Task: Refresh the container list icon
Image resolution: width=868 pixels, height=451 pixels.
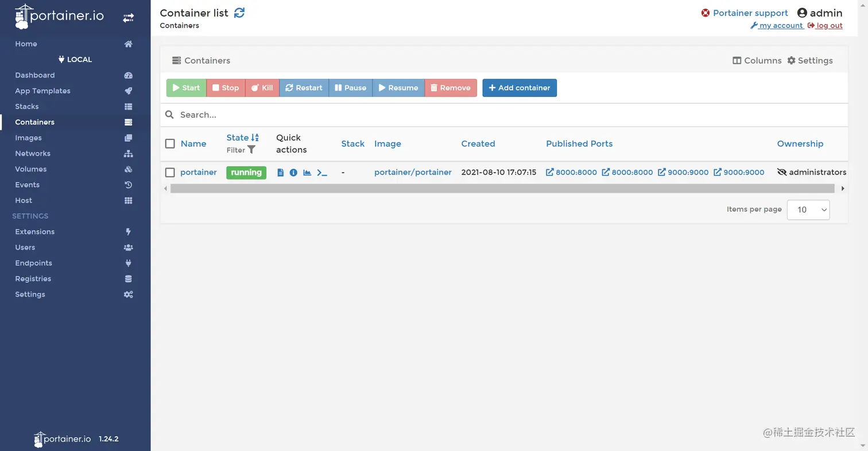Action: [x=239, y=13]
